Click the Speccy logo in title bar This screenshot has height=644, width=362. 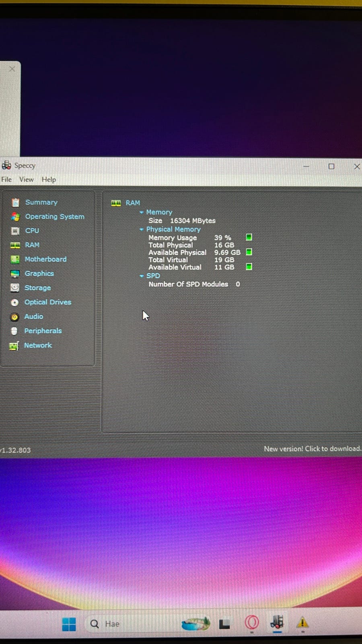coord(6,165)
